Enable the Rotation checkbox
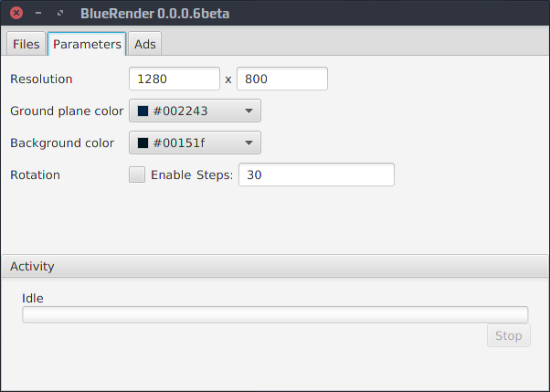Screen dimensions: 550x392 137,175
